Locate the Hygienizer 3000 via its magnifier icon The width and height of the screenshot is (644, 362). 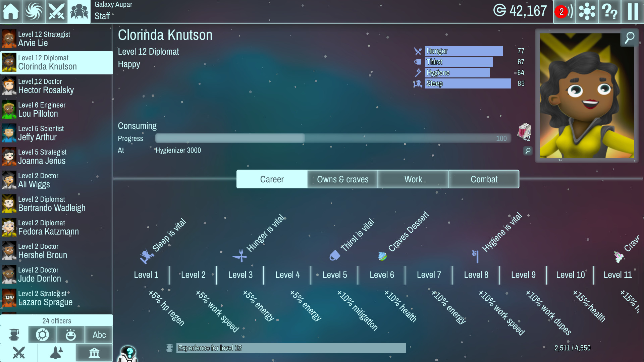[x=528, y=151]
